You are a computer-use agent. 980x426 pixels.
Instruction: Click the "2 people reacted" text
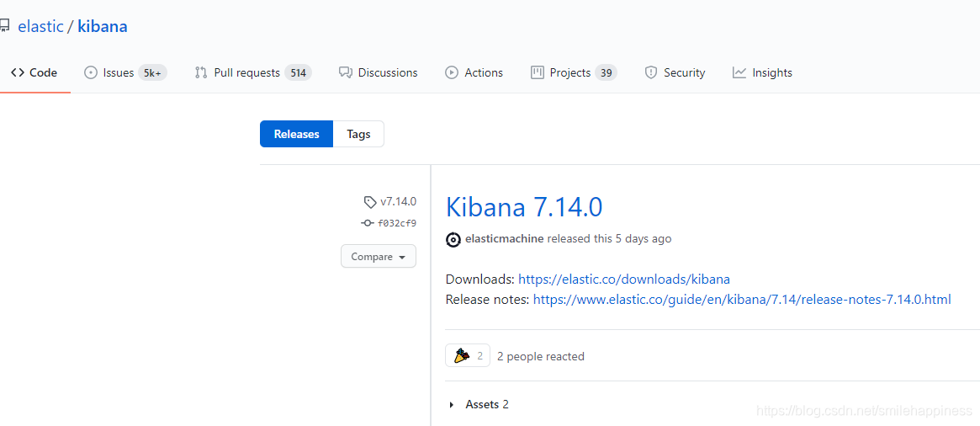point(541,357)
